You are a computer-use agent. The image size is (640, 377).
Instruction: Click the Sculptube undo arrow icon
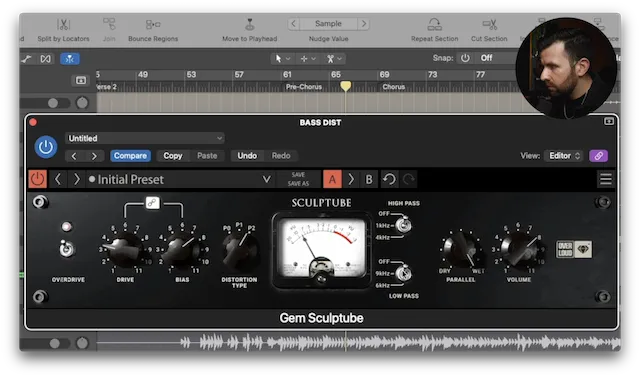click(389, 179)
